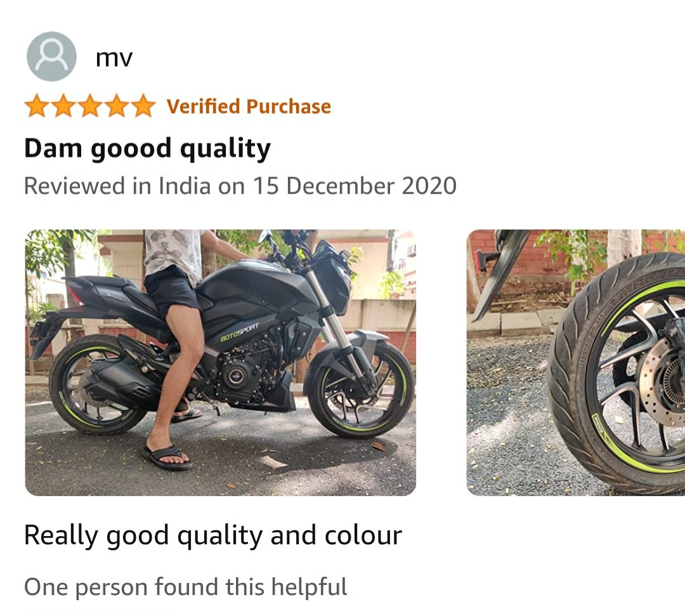
Task: Open the full motorcycle side-view photo
Action: pyautogui.click(x=221, y=363)
